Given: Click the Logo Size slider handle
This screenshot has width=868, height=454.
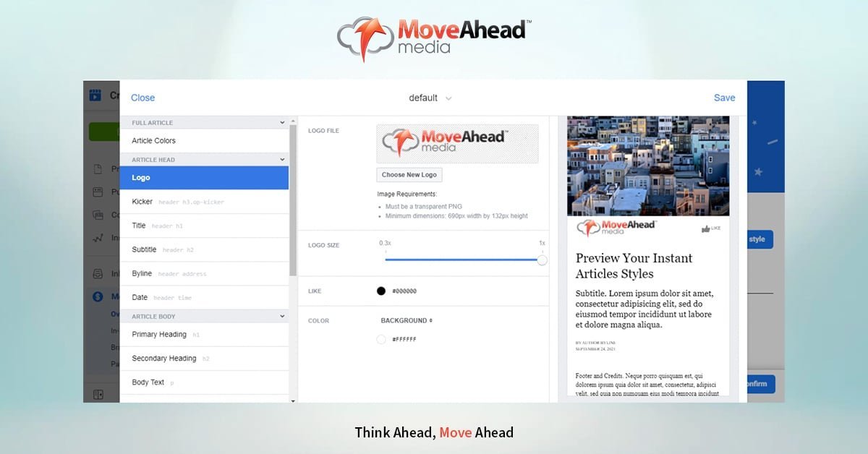Looking at the screenshot, I should pos(541,260).
